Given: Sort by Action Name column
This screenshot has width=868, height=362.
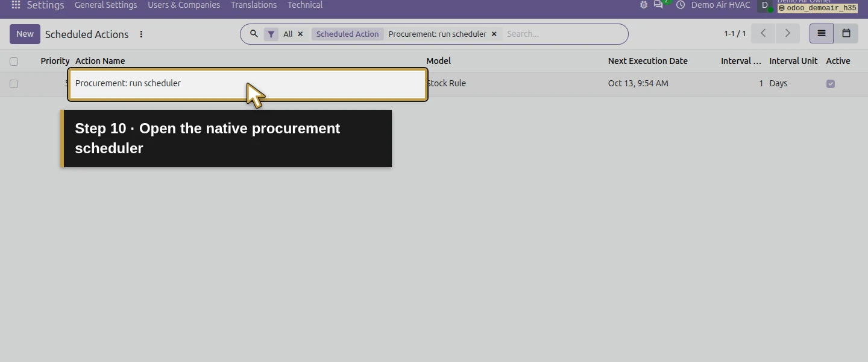Looking at the screenshot, I should 100,61.
